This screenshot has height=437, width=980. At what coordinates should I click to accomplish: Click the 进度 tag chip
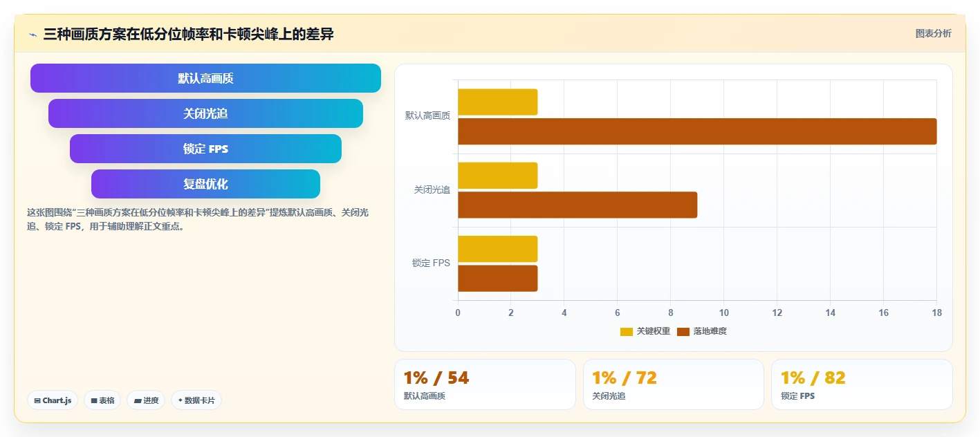click(146, 400)
